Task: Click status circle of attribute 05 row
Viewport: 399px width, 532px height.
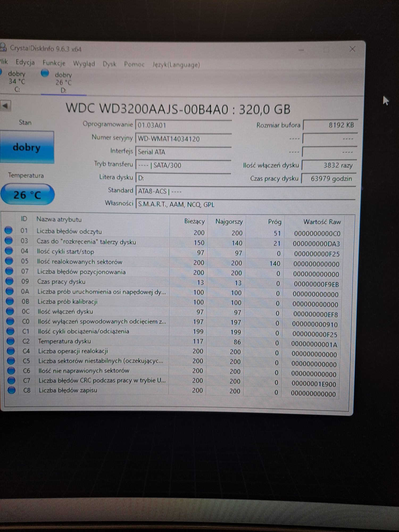Action: [9, 261]
